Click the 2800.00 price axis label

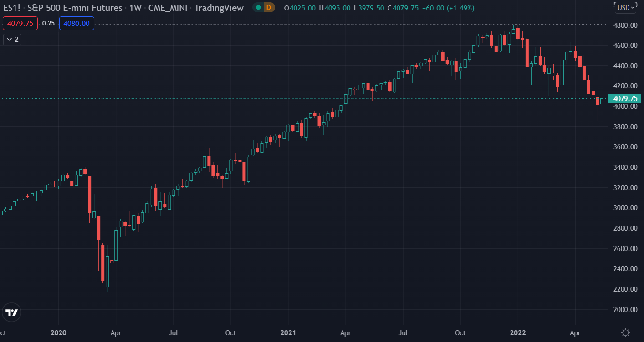pos(625,228)
